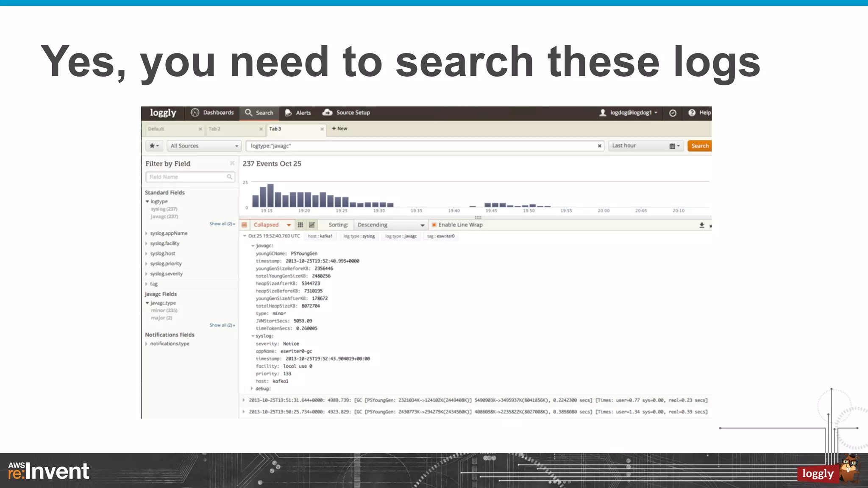
Task: Switch to grid view
Action: click(300, 225)
